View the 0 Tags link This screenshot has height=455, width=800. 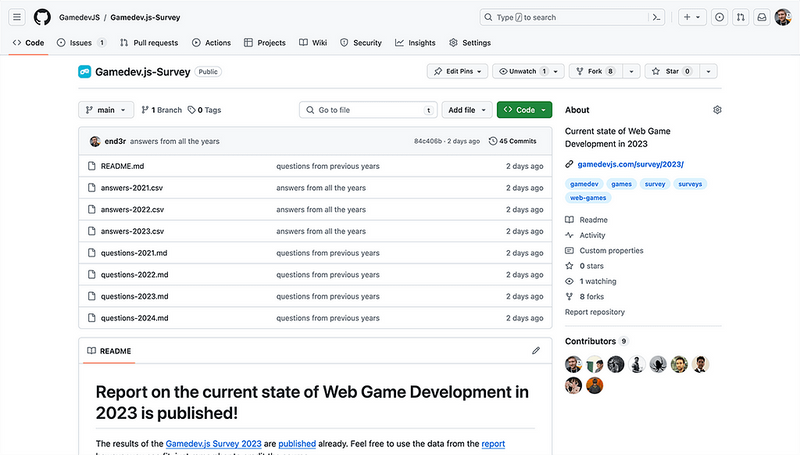[x=204, y=110]
